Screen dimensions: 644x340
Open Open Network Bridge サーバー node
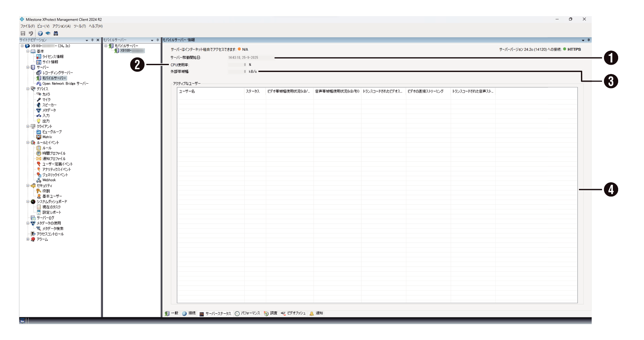pos(65,84)
